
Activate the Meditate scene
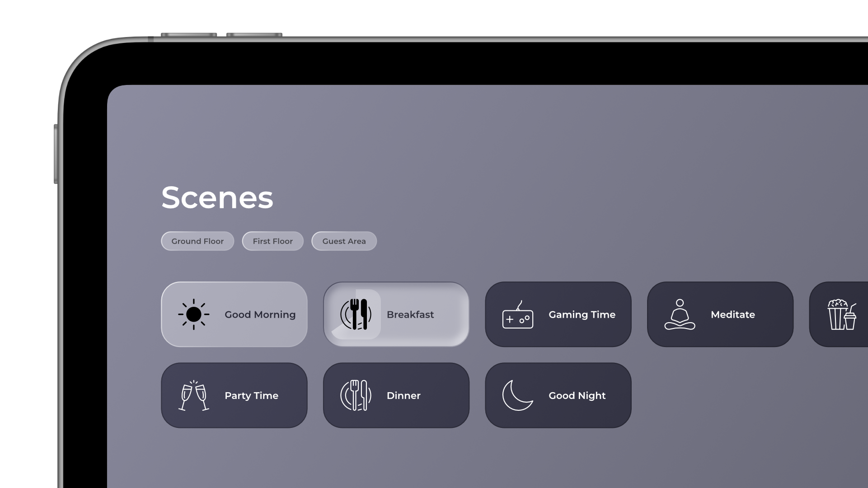720,314
